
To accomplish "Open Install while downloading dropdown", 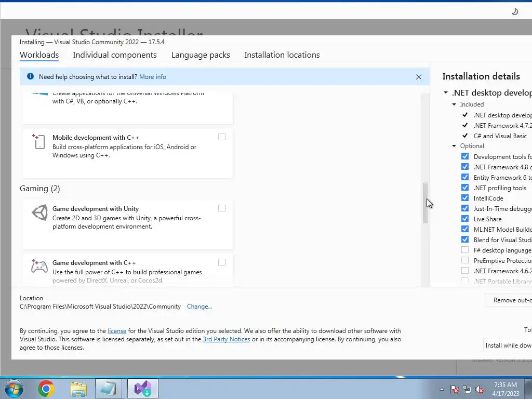I will pos(508,345).
